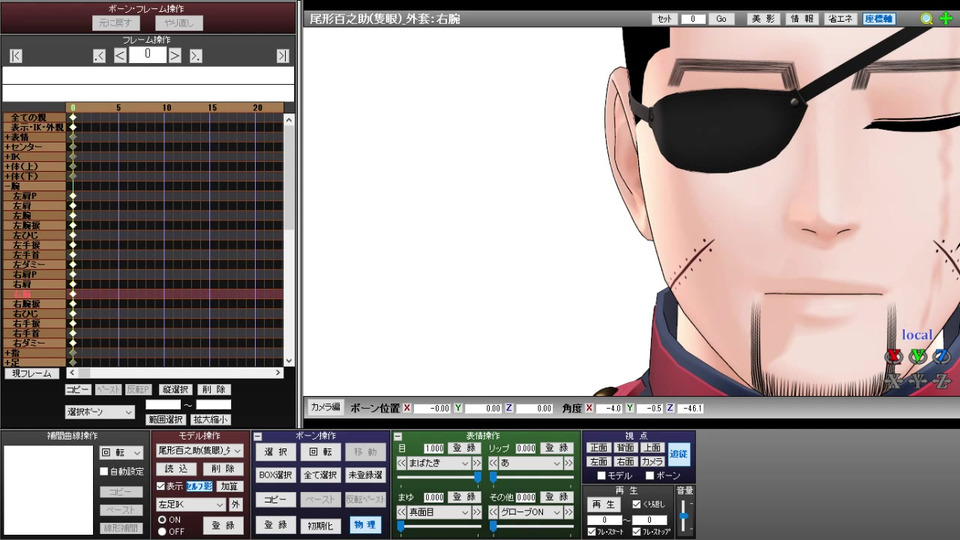The image size is (960, 540).
Task: Enable the モデル follow checkbox in 視点
Action: pyautogui.click(x=601, y=476)
